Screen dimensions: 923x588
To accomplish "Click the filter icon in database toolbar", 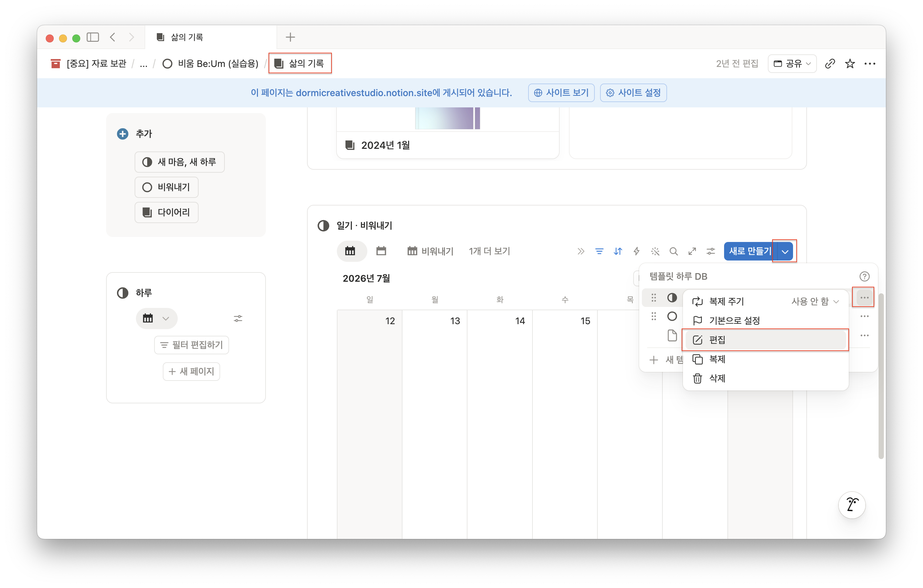I will pos(599,252).
